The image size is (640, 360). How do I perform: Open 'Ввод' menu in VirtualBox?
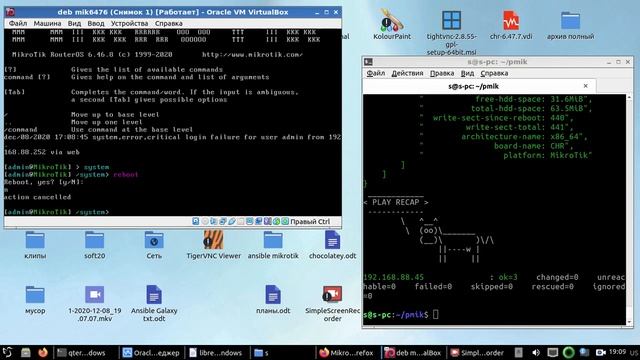pyautogui.click(x=96, y=23)
